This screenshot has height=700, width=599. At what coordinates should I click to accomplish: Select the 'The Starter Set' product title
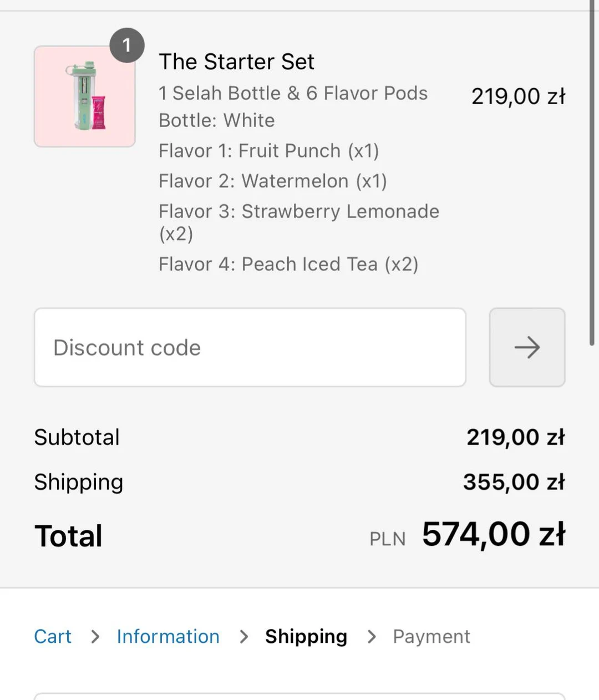click(x=237, y=62)
